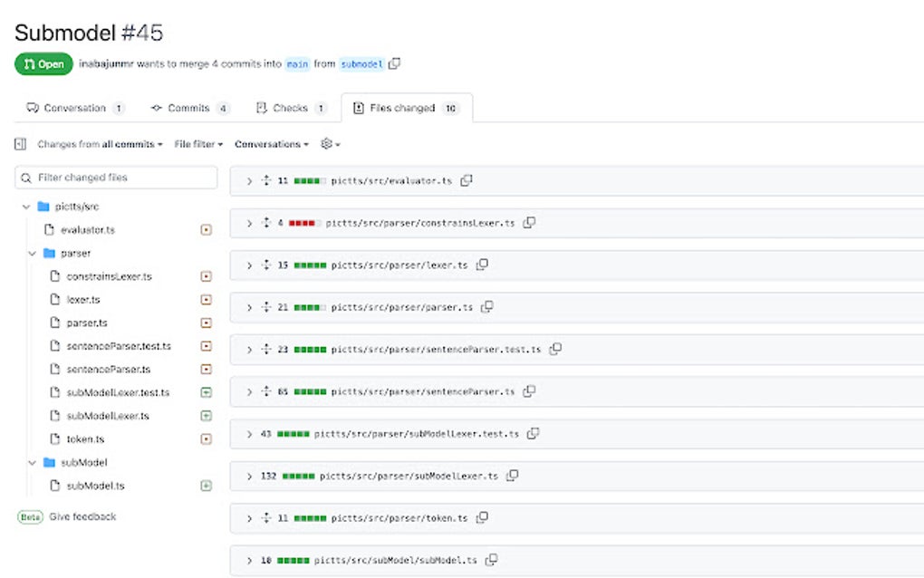
Task: Collapse the file tree sidebar panel icon
Action: [x=20, y=144]
